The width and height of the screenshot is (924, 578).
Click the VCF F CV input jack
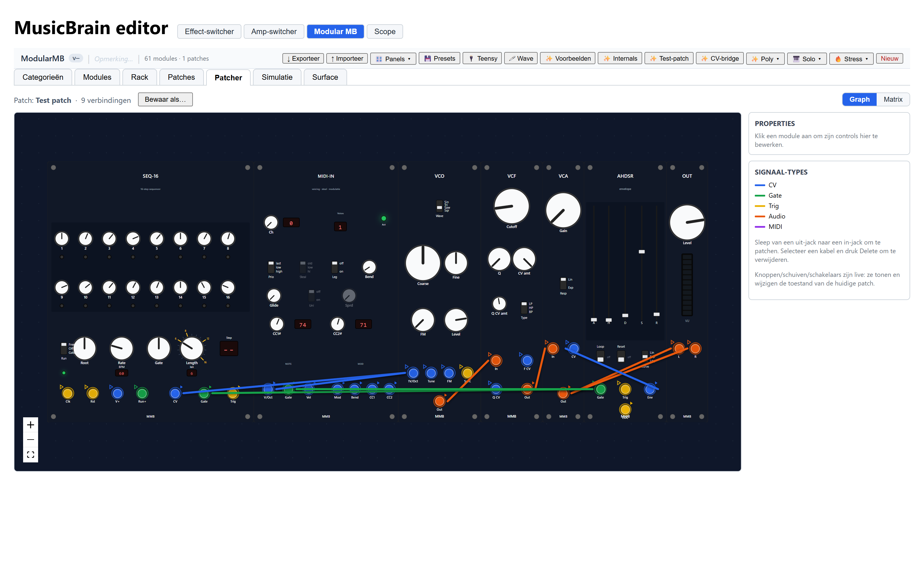pos(527,360)
